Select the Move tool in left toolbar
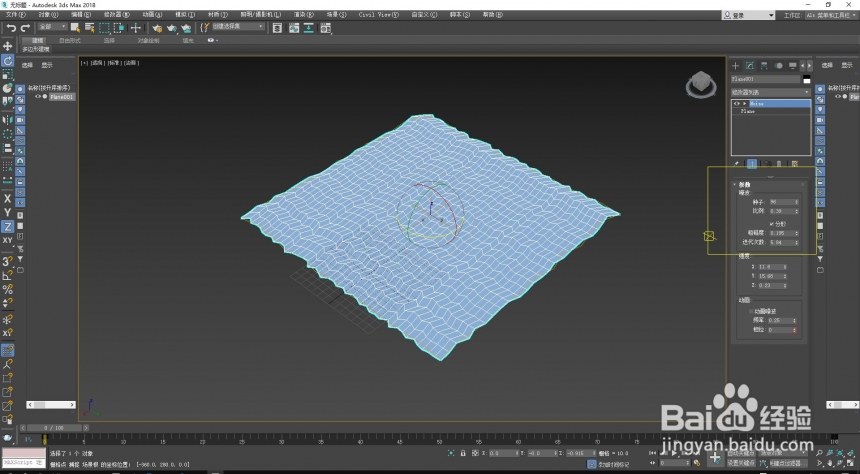 (8, 46)
